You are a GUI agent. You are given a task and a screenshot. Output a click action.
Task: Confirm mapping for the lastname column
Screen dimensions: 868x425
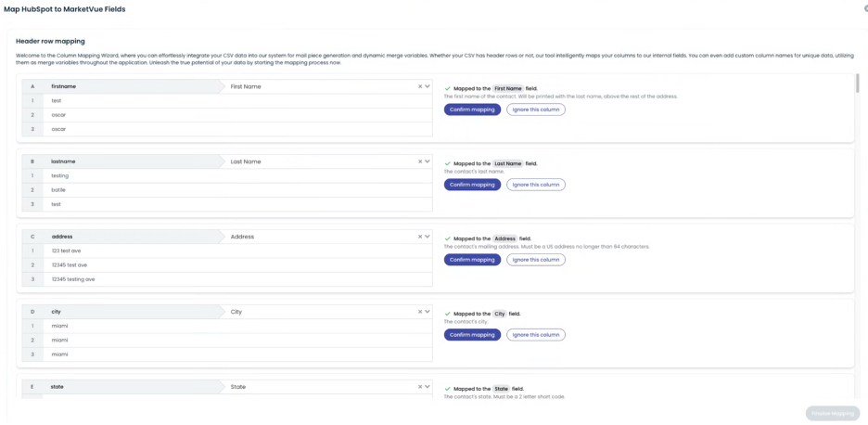(472, 185)
